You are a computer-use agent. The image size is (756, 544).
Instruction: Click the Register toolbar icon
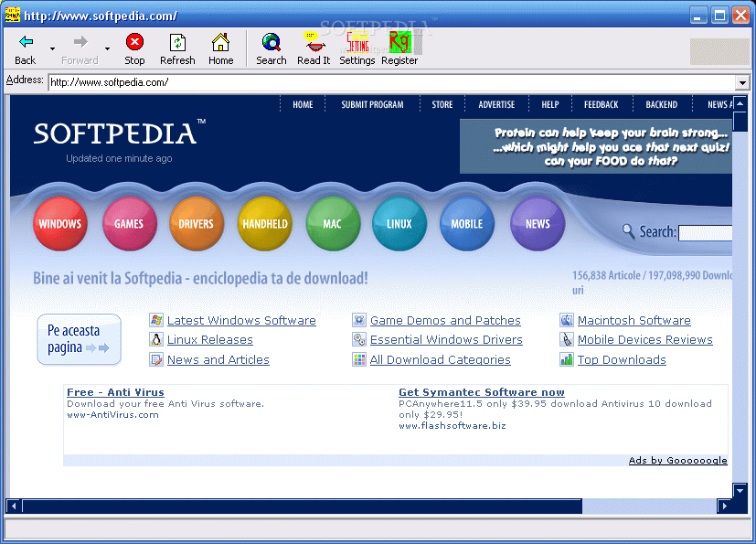pyautogui.click(x=399, y=48)
